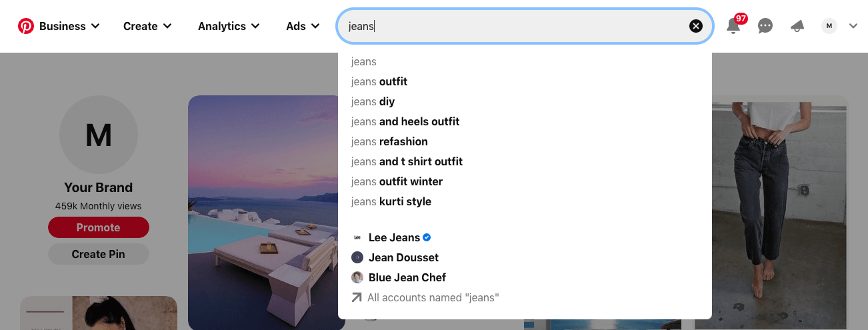The width and height of the screenshot is (868, 330).
Task: Open the messages speech bubble
Action: click(x=765, y=26)
